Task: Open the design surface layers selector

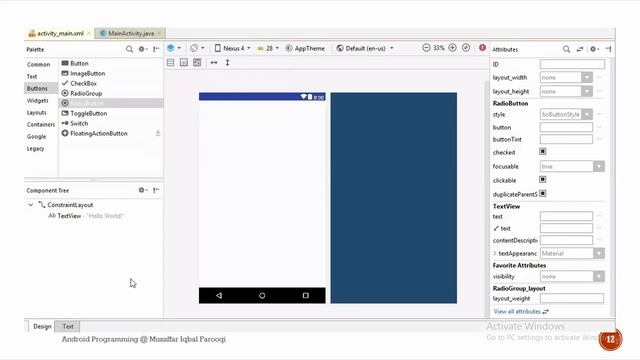Action: pyautogui.click(x=173, y=48)
